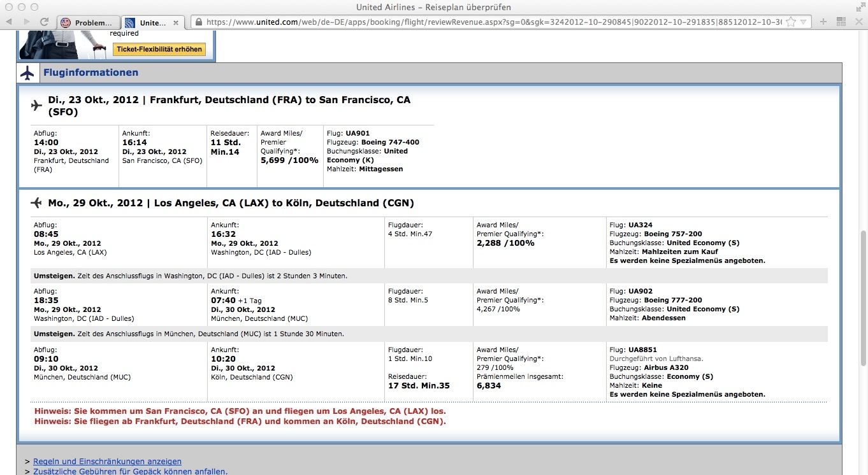Click the plane icon of Los Angeles flight
Image resolution: width=868 pixels, height=475 pixels.
click(36, 203)
